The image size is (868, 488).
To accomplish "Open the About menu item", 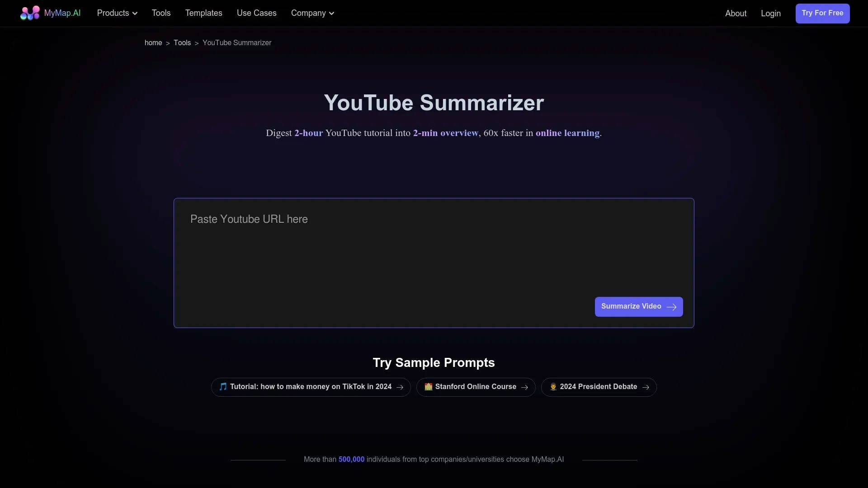I will [736, 13].
